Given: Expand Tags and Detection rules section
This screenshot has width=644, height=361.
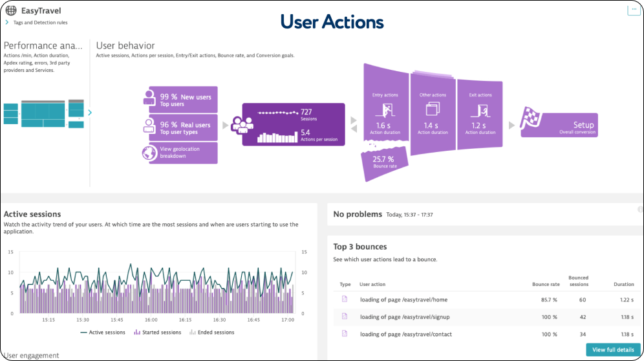Looking at the screenshot, I should (7, 23).
